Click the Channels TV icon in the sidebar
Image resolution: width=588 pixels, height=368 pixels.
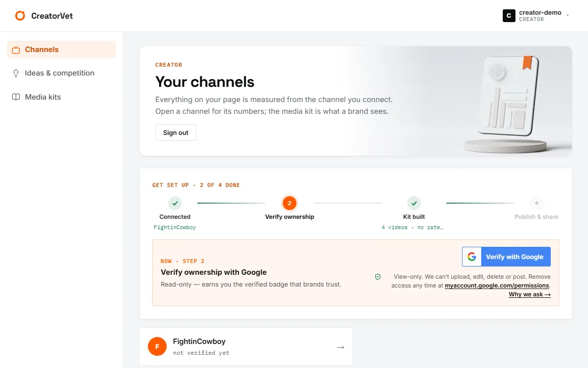[x=16, y=50]
